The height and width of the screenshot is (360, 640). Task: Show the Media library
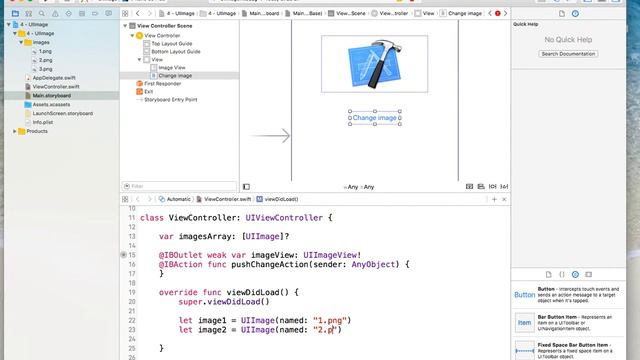pos(588,274)
